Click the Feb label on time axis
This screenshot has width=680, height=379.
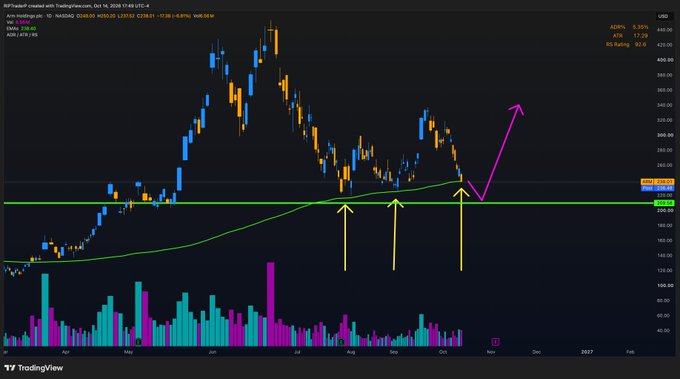[630, 352]
